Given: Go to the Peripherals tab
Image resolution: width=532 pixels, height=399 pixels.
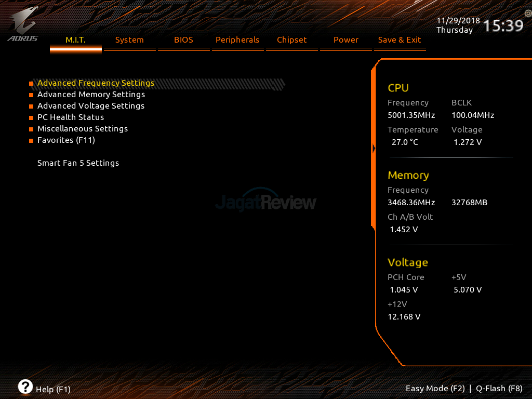Looking at the screenshot, I should [x=237, y=40].
